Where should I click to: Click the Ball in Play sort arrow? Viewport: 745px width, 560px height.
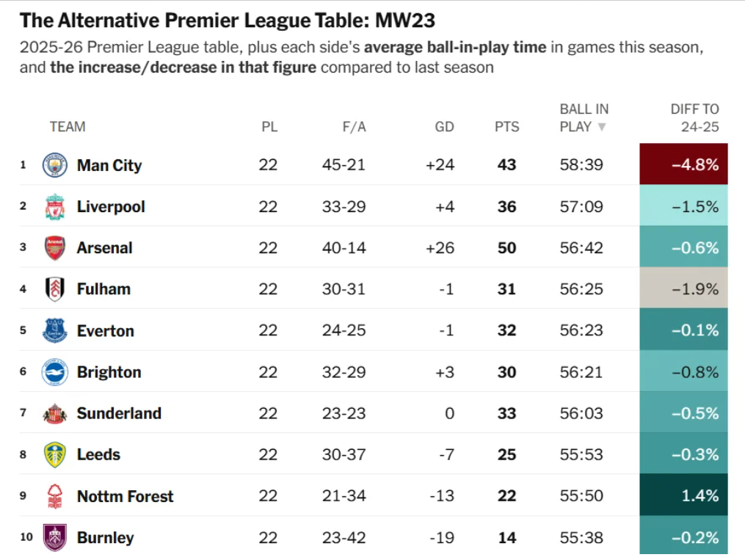tap(602, 127)
